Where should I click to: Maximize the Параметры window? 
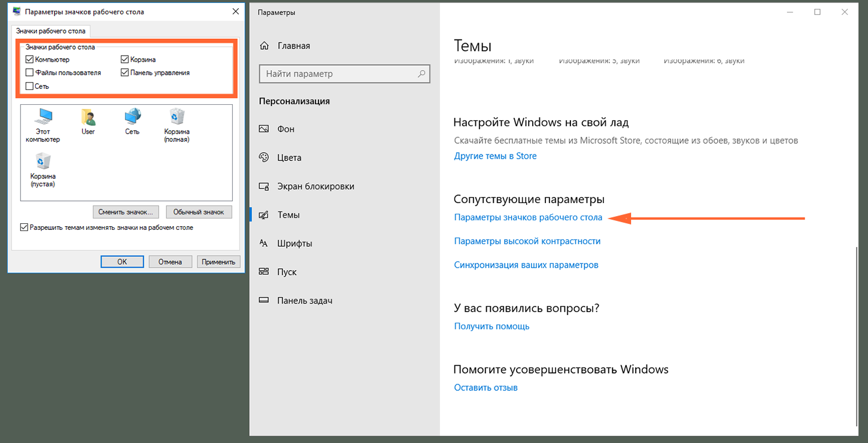coord(817,12)
